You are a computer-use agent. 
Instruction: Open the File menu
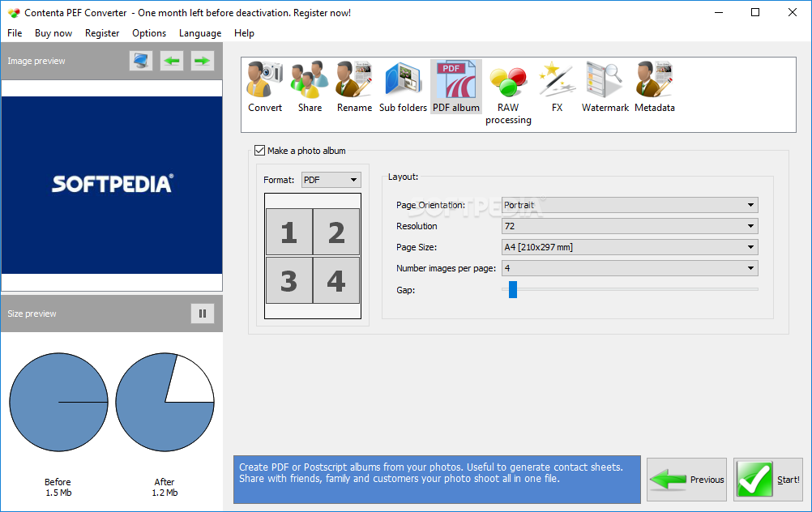coord(15,33)
